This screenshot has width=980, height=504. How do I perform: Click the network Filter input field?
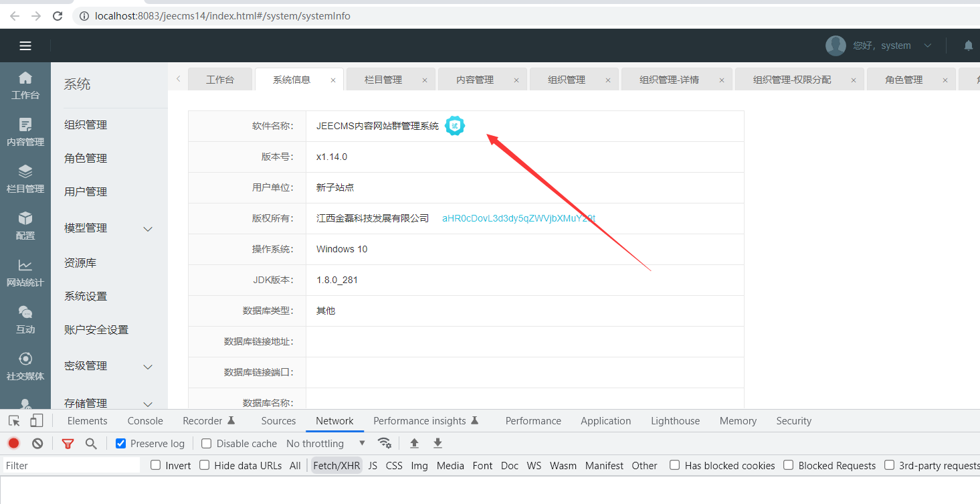70,465
